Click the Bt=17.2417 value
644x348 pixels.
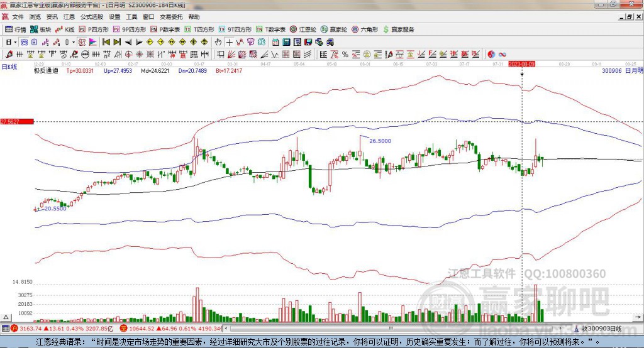229,70
